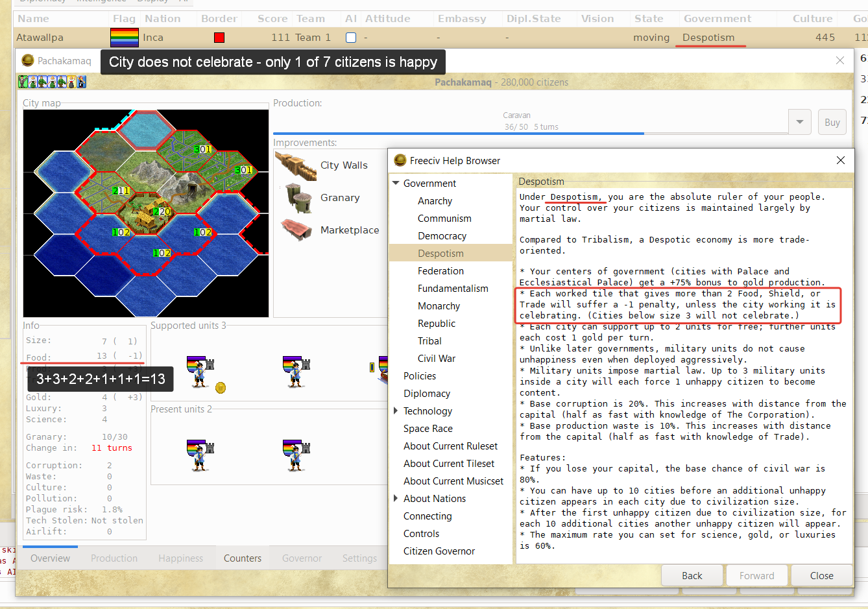The width and height of the screenshot is (868, 609).
Task: Toggle the AI checkbox for Atawallpa
Action: (x=351, y=38)
